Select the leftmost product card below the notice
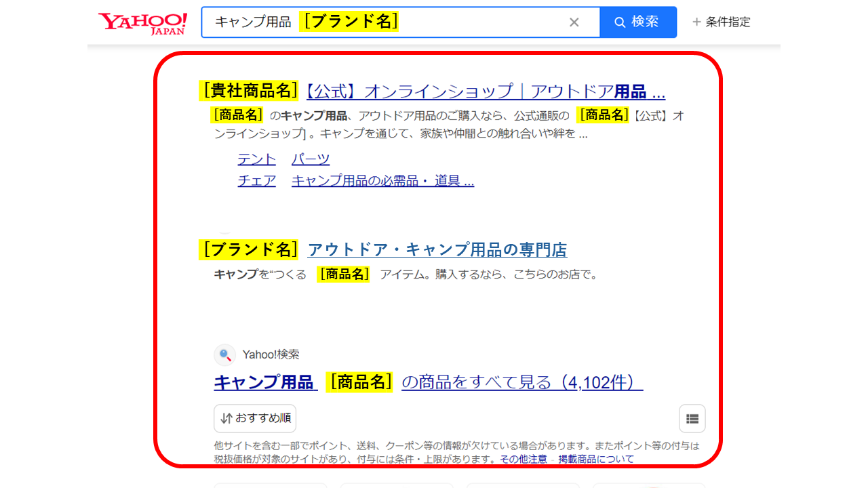 point(270,485)
